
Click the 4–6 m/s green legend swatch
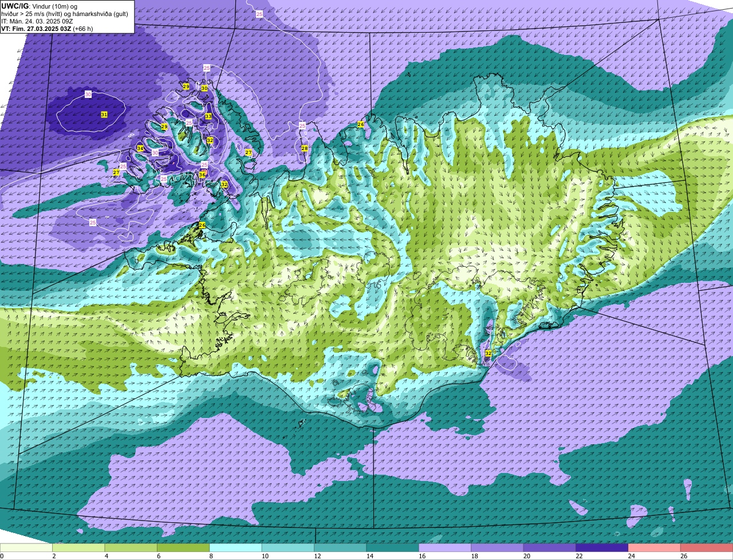click(131, 547)
